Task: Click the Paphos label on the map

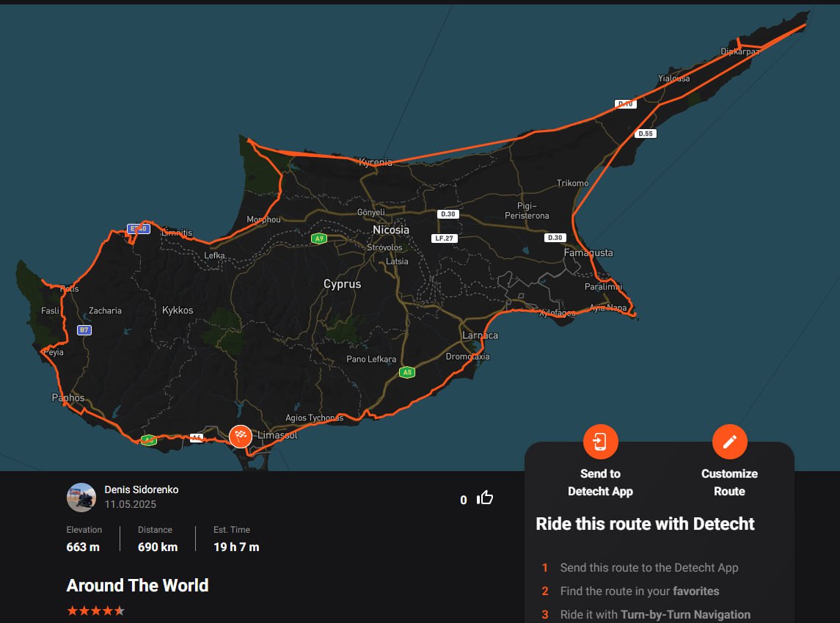Action: tap(68, 398)
